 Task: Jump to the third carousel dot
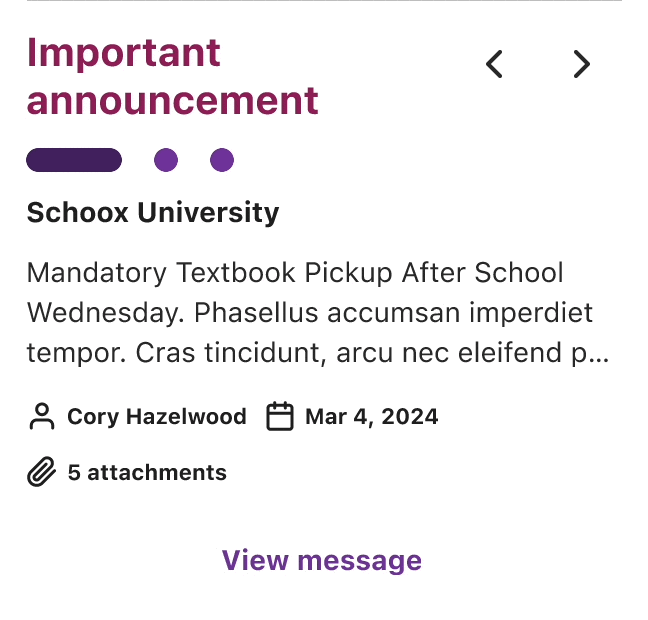tap(222, 160)
